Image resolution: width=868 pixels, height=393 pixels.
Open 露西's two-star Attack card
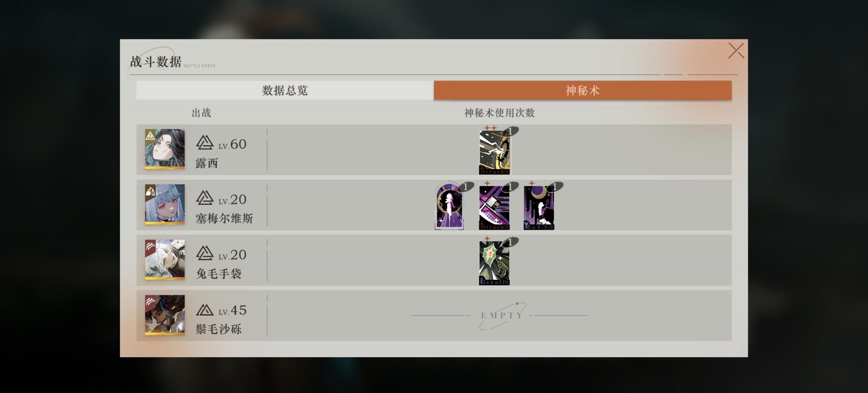(494, 152)
